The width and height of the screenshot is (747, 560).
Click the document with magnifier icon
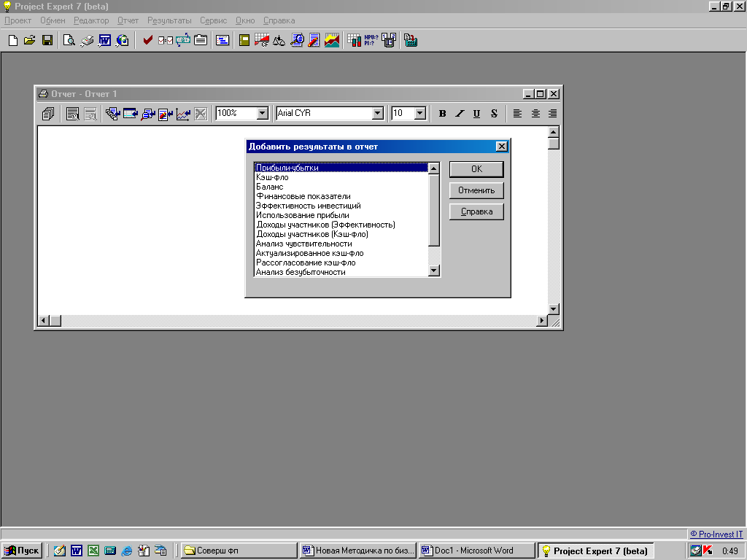click(297, 41)
